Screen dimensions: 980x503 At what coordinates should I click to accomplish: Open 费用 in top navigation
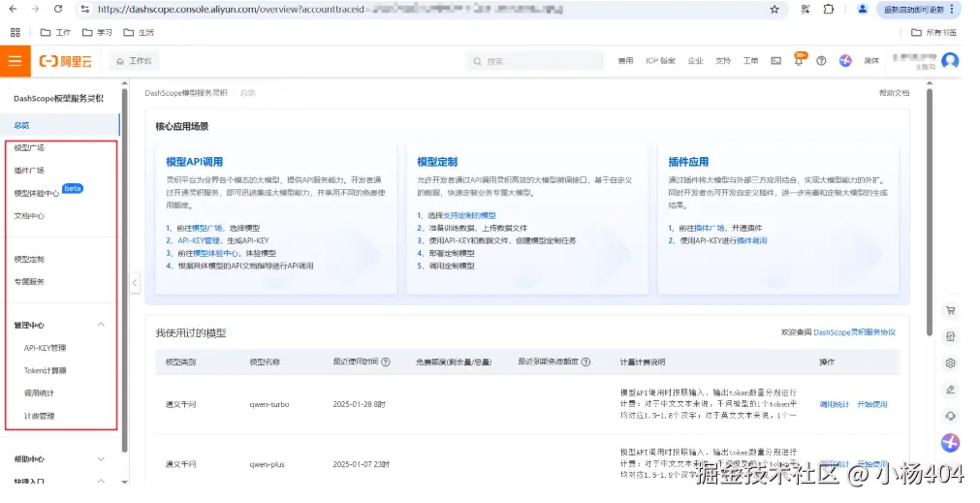click(625, 61)
